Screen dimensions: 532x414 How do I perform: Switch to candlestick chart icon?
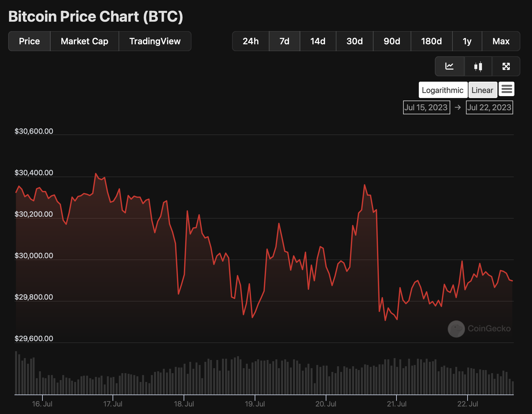point(478,66)
